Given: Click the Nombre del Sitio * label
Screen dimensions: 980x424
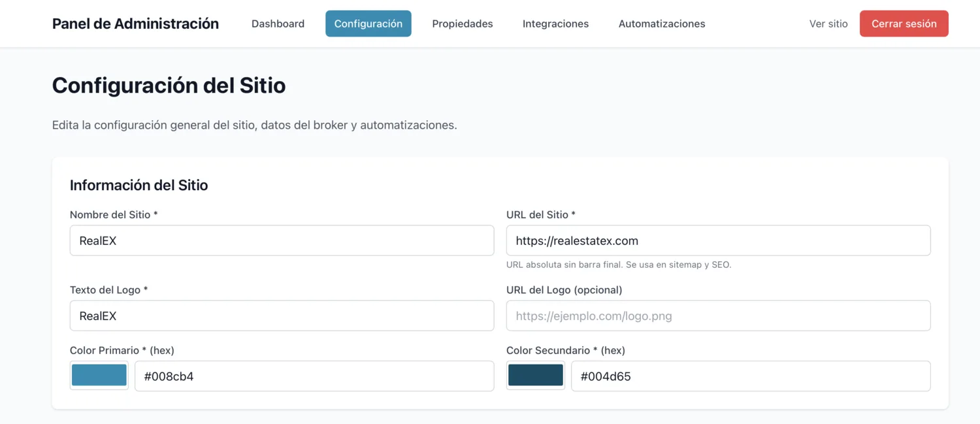Looking at the screenshot, I should [114, 214].
